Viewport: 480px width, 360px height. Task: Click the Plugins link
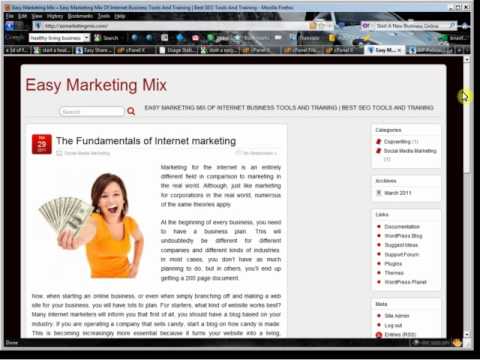click(x=393, y=264)
